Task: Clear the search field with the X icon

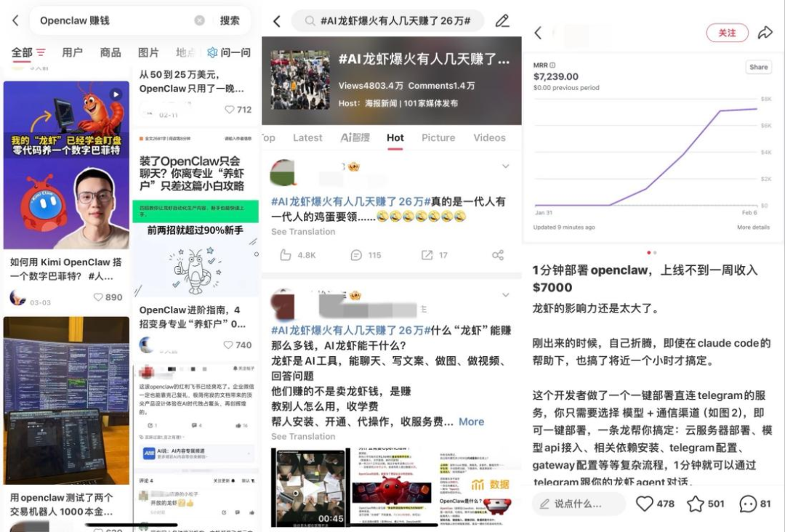Action: point(198,21)
